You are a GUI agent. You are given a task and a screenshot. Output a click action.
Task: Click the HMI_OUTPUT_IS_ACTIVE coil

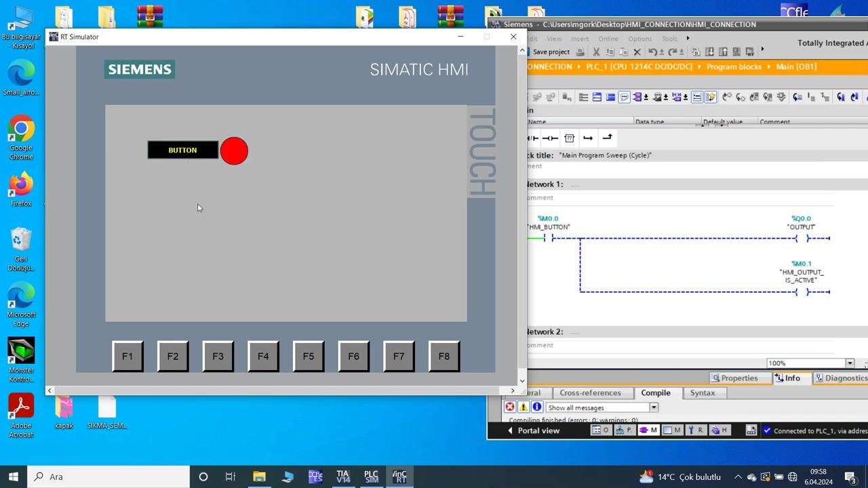coord(802,291)
